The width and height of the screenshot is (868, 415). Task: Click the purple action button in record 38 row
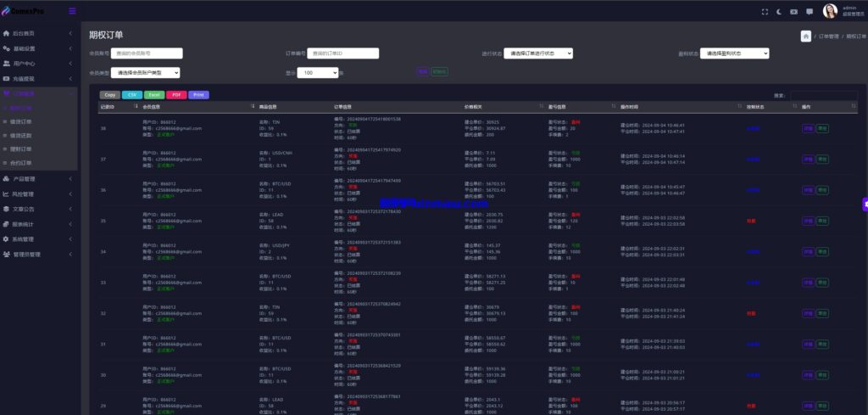808,128
